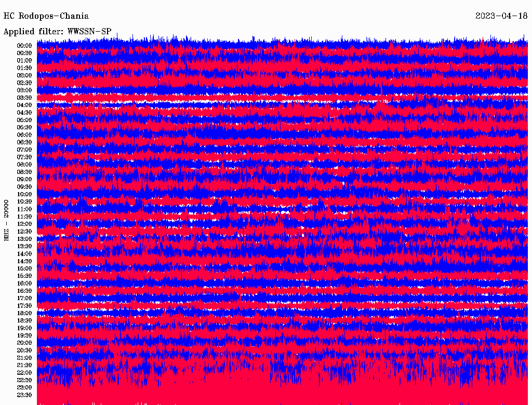Select the 13:00 time marker
The image size is (532, 405).
click(24, 239)
